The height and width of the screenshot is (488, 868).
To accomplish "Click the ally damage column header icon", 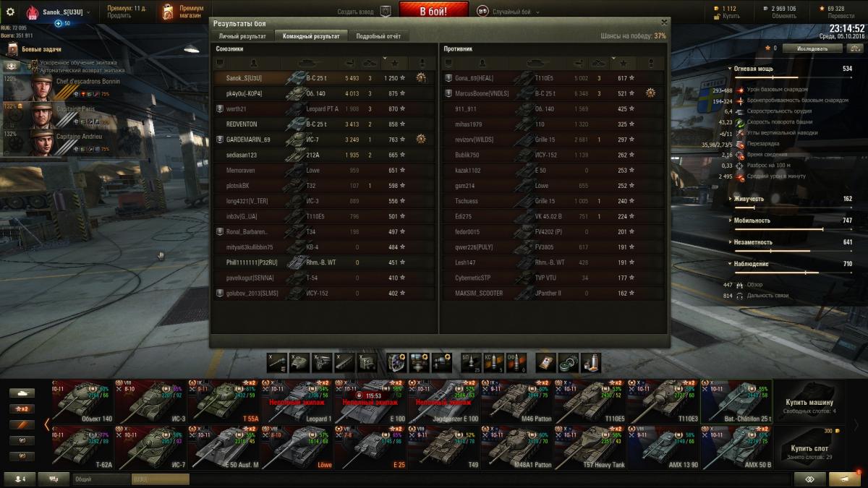I will [x=349, y=63].
